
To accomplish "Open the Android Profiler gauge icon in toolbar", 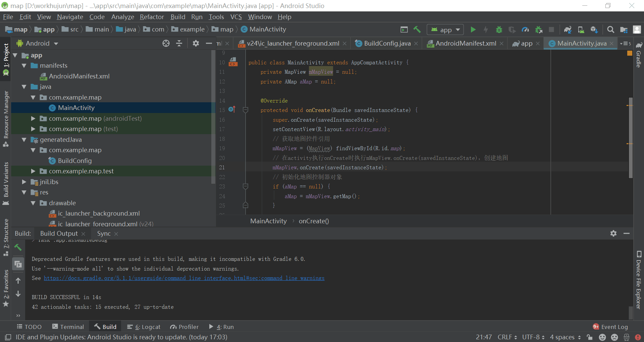I will click(525, 30).
